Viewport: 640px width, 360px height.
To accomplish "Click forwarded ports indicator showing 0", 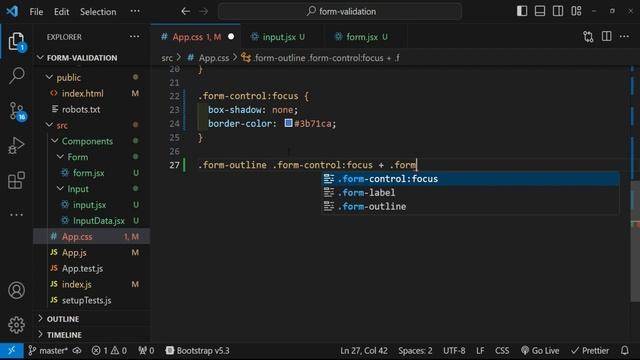I will pos(146,351).
